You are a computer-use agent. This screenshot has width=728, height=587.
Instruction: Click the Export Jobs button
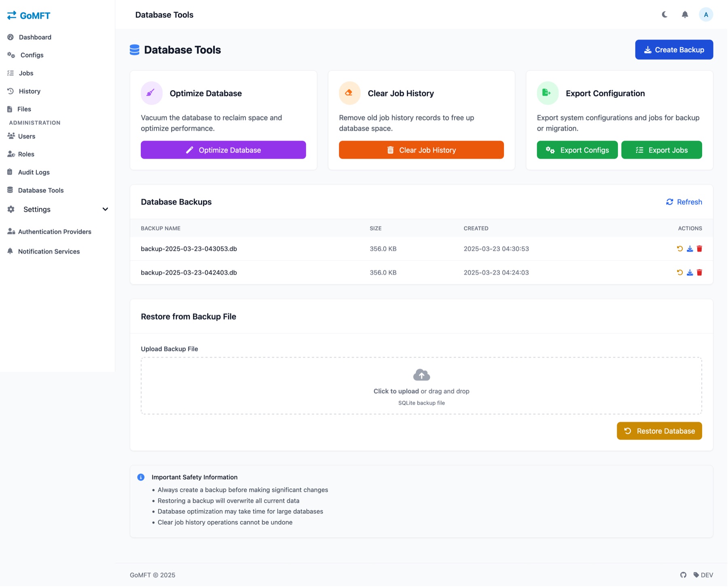(661, 150)
